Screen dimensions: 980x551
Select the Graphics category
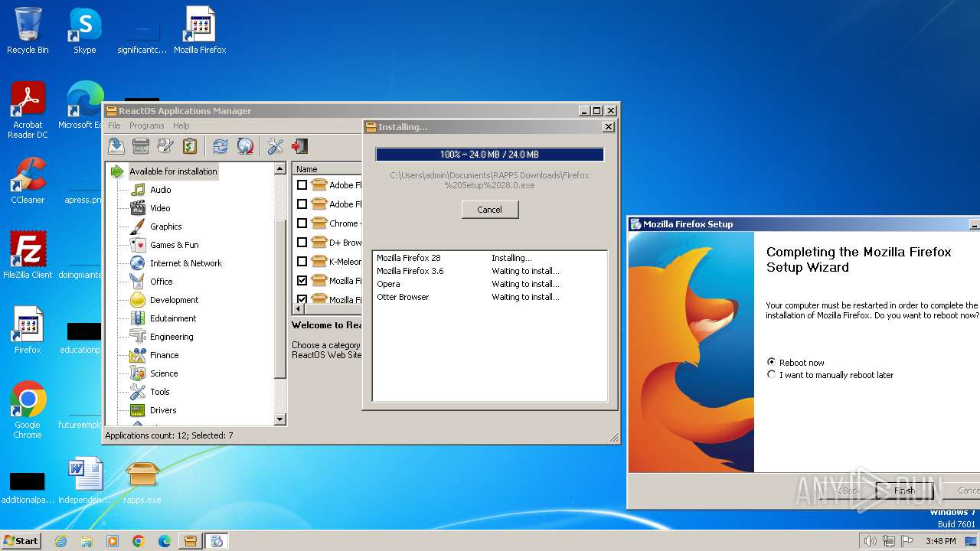165,227
